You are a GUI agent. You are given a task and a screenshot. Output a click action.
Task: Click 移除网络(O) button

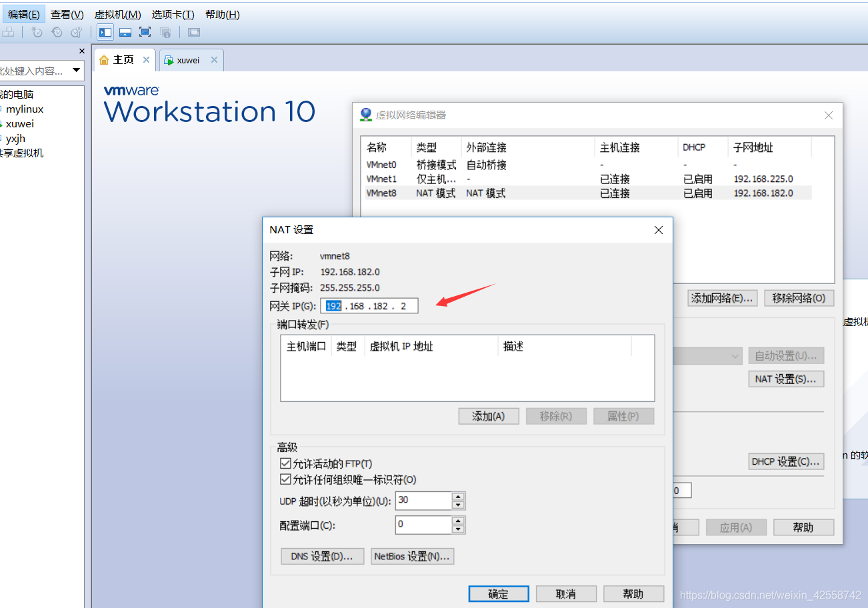(799, 298)
